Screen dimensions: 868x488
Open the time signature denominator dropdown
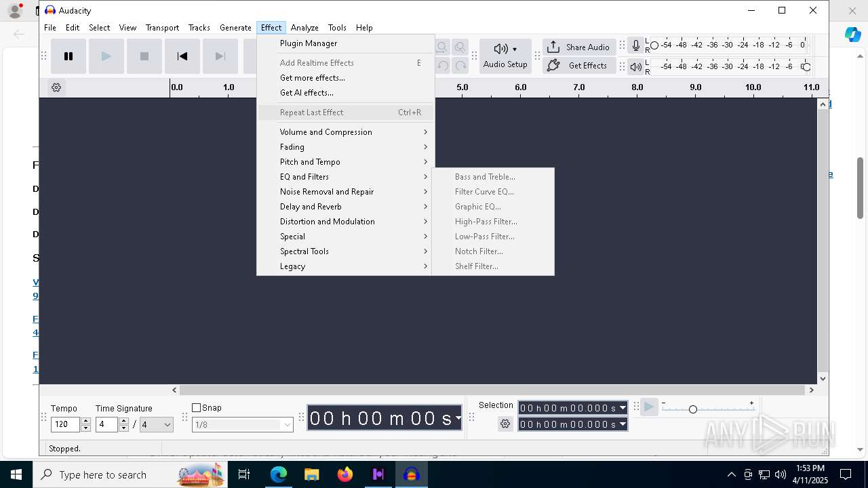[157, 424]
